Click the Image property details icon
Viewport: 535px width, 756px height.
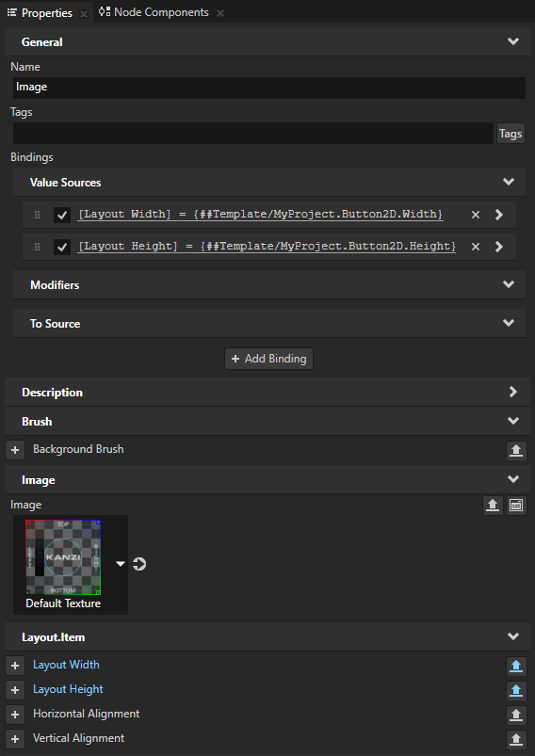(516, 506)
